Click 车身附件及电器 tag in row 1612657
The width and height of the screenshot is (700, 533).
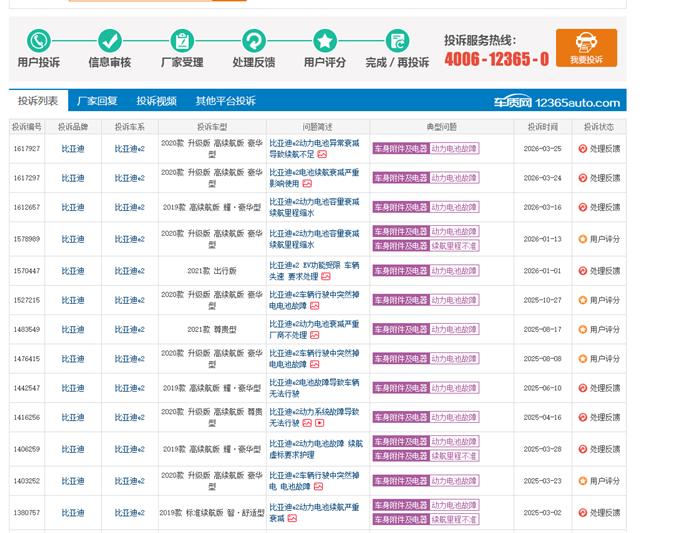click(x=400, y=207)
